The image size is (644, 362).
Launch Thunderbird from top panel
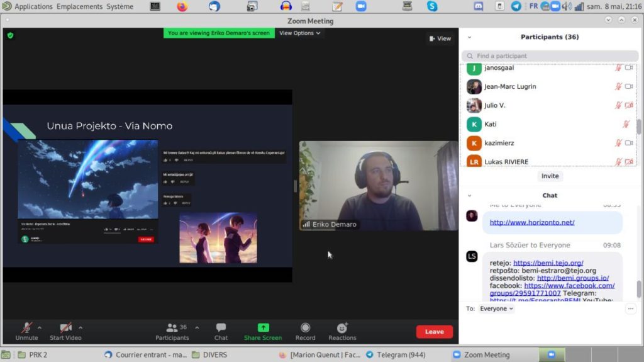pos(214,6)
